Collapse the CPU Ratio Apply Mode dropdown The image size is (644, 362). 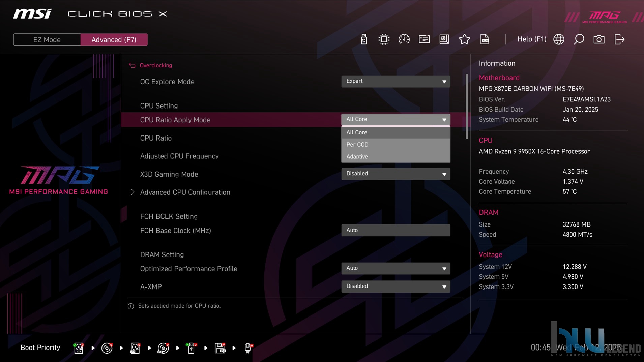(x=396, y=119)
